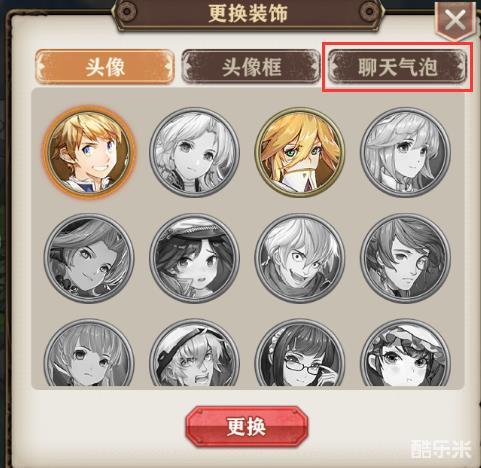Pick the grayscale girl with curly hair, top row
The image size is (481, 468).
[194, 152]
